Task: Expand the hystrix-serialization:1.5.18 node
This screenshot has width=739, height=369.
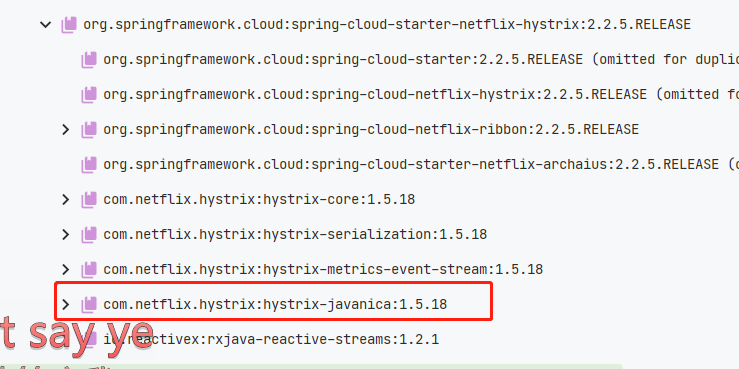Action: pyautogui.click(x=66, y=234)
